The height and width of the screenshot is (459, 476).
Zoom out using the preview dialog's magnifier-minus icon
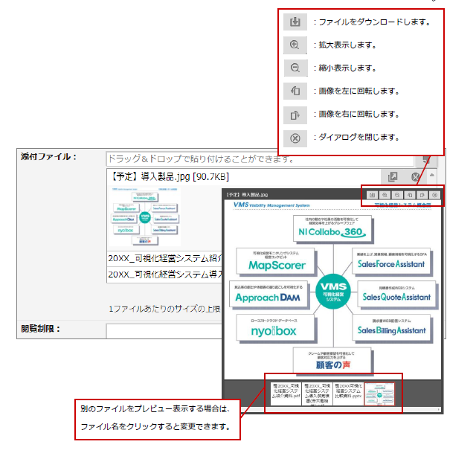[x=397, y=195]
